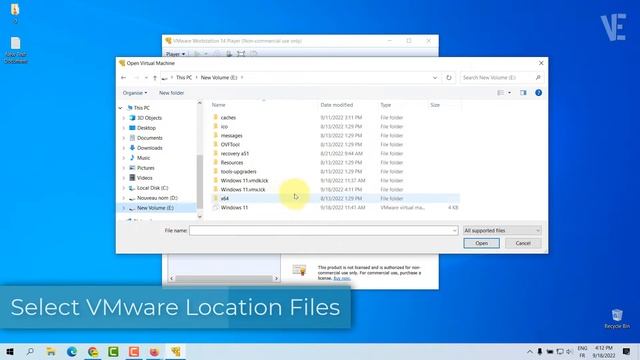640x360 pixels.
Task: Select Local Disk (C:) in navigation pane
Action: point(152,188)
